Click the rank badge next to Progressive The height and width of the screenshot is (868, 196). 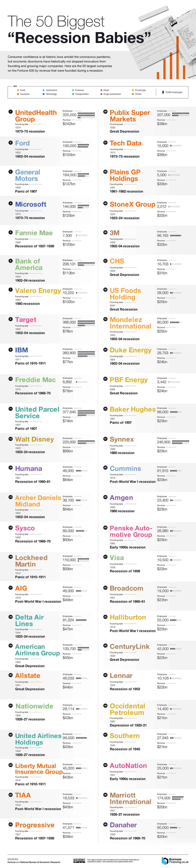[x=11, y=824]
